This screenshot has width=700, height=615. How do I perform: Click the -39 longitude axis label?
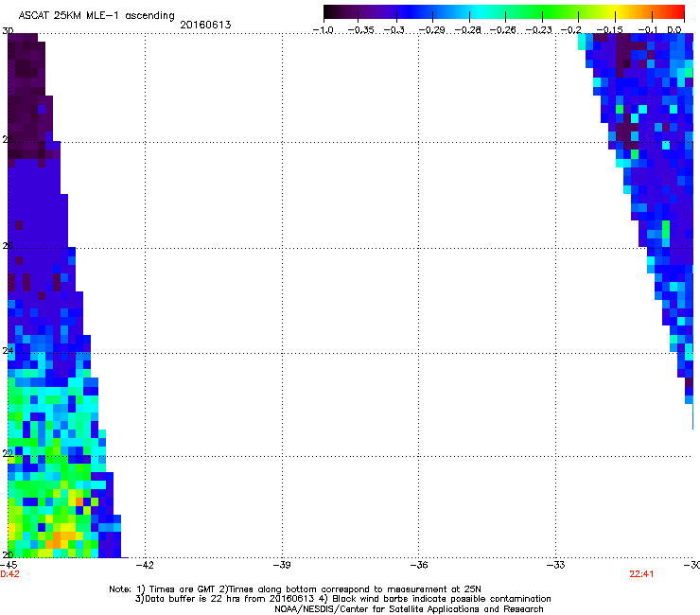pyautogui.click(x=282, y=565)
